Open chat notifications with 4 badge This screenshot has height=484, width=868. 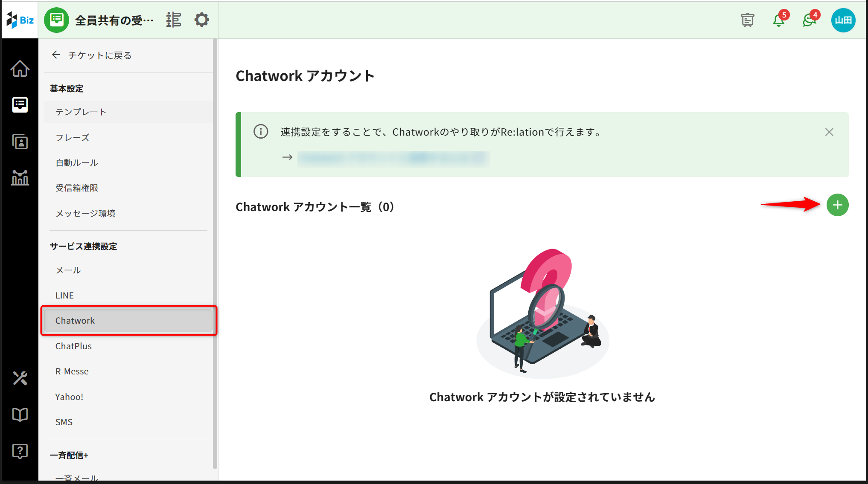pyautogui.click(x=810, y=20)
